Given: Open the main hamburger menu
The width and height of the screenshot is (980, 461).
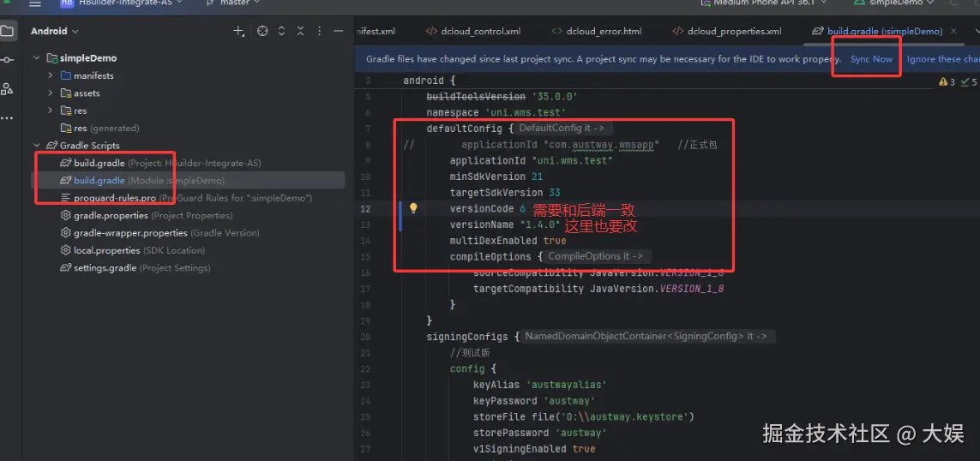Looking at the screenshot, I should pos(35,3).
